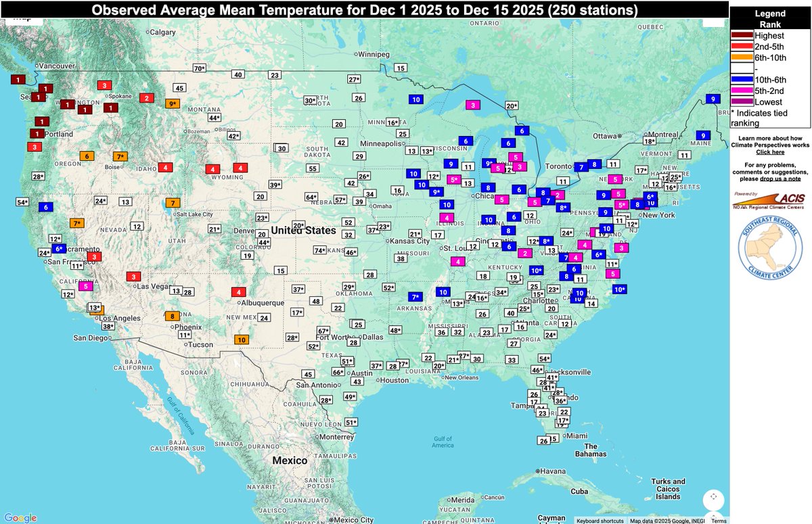The width and height of the screenshot is (812, 524).
Task: Click the circular pan control near bottom right
Action: (714, 498)
